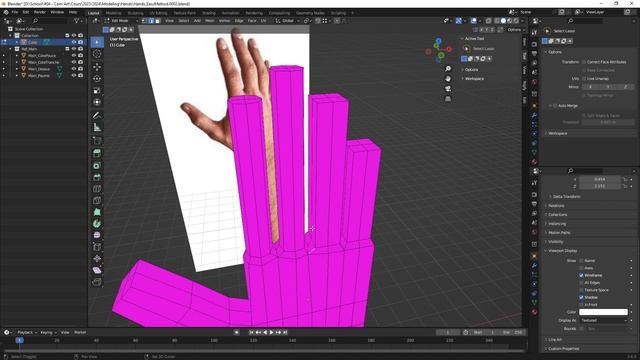Enable In Front checkbox
This screenshot has width=640, height=360.
pyautogui.click(x=581, y=304)
